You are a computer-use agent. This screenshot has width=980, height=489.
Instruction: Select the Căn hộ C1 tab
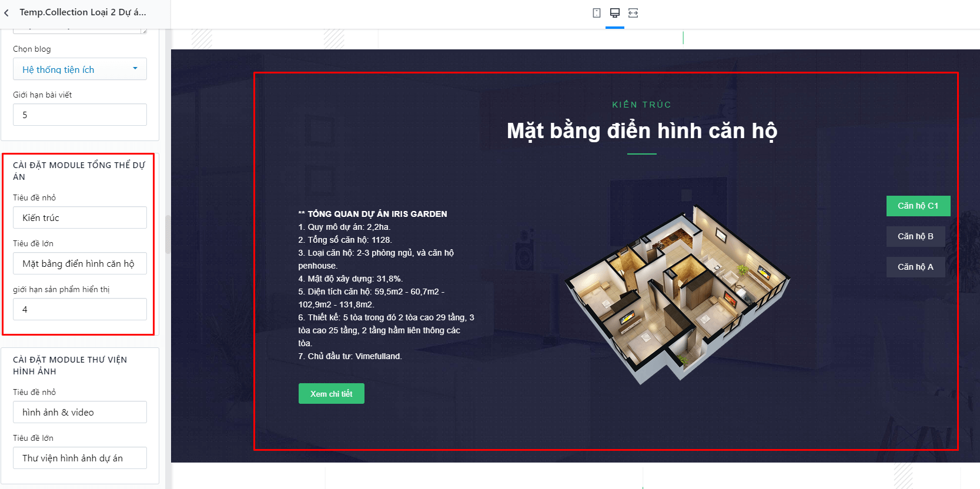[x=918, y=206]
